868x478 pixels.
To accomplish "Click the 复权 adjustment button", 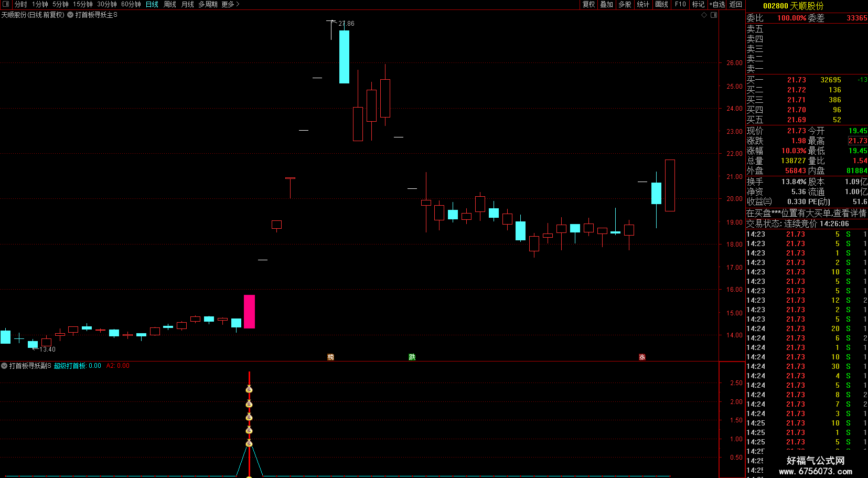I will (x=589, y=4).
